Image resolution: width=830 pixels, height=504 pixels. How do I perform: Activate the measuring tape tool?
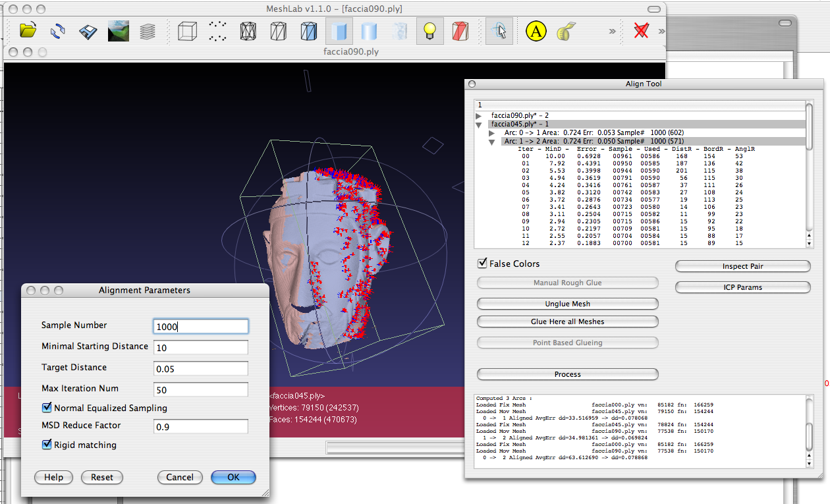pyautogui.click(x=565, y=31)
